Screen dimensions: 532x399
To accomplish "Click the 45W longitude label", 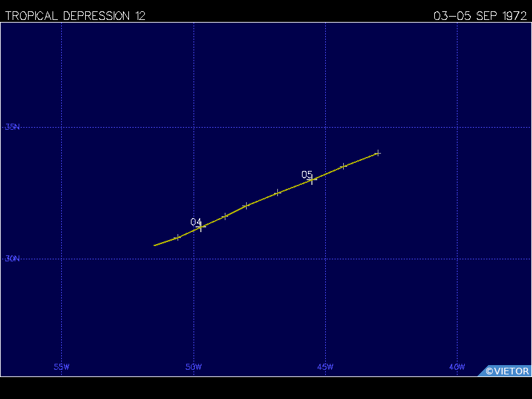I will pyautogui.click(x=325, y=367).
